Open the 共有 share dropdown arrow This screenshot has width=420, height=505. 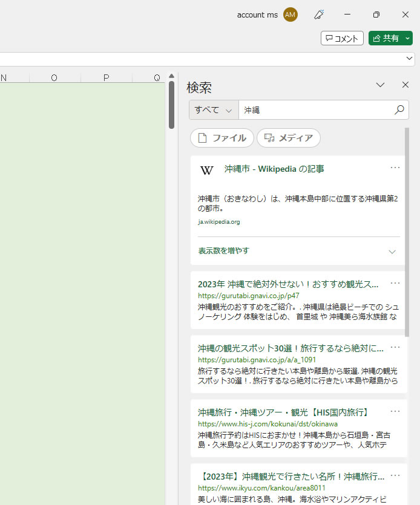(x=407, y=38)
